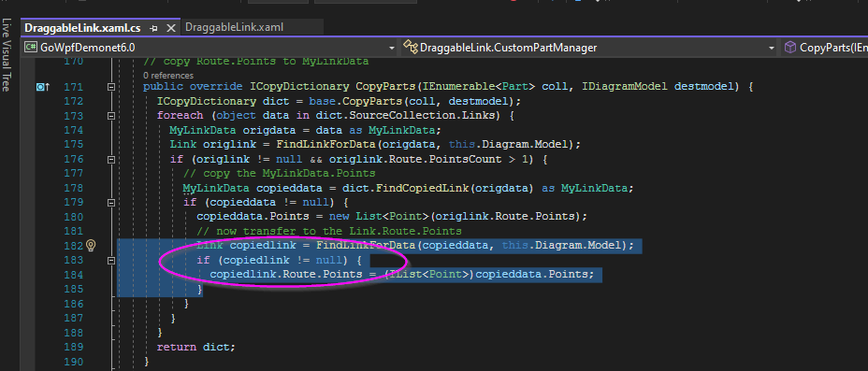The height and width of the screenshot is (371, 868).
Task: Click 'FindCopiedLink' on line 178
Action: pyautogui.click(x=422, y=188)
